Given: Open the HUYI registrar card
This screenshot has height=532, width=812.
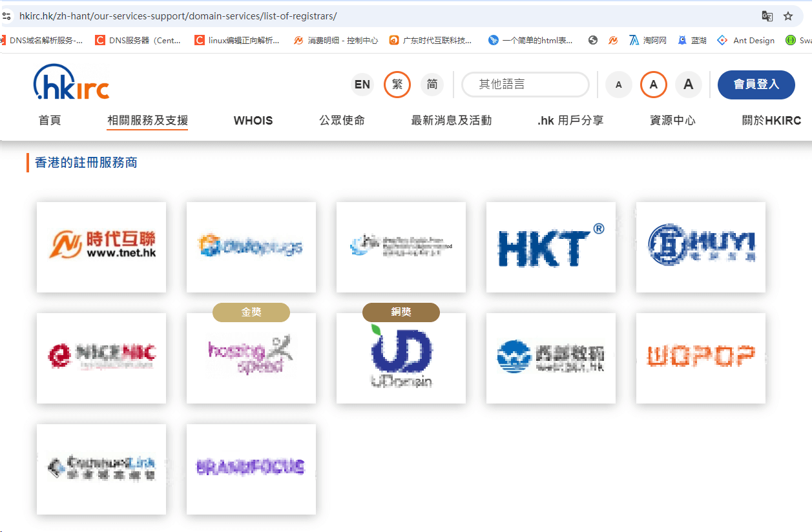Looking at the screenshot, I should (701, 247).
